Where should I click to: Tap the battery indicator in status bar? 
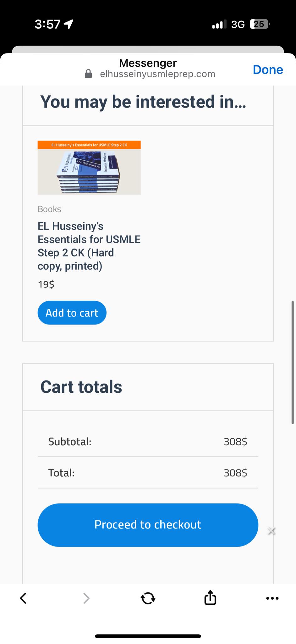pos(259,24)
